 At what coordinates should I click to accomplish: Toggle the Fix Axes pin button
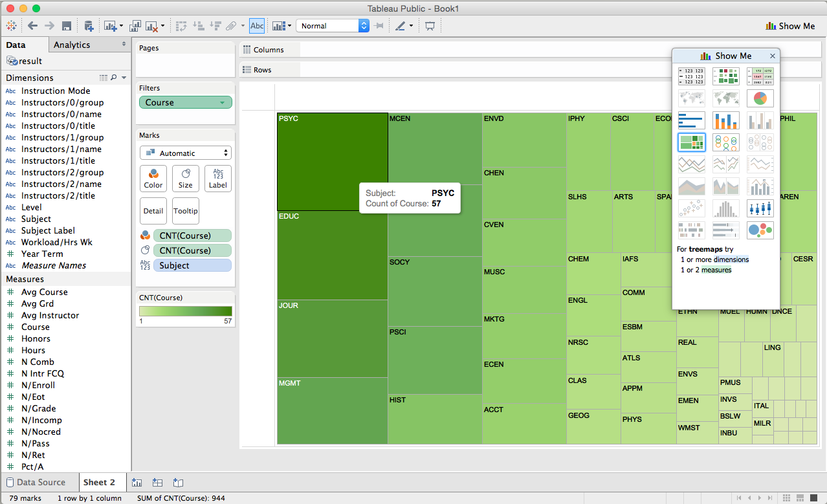[x=379, y=26]
